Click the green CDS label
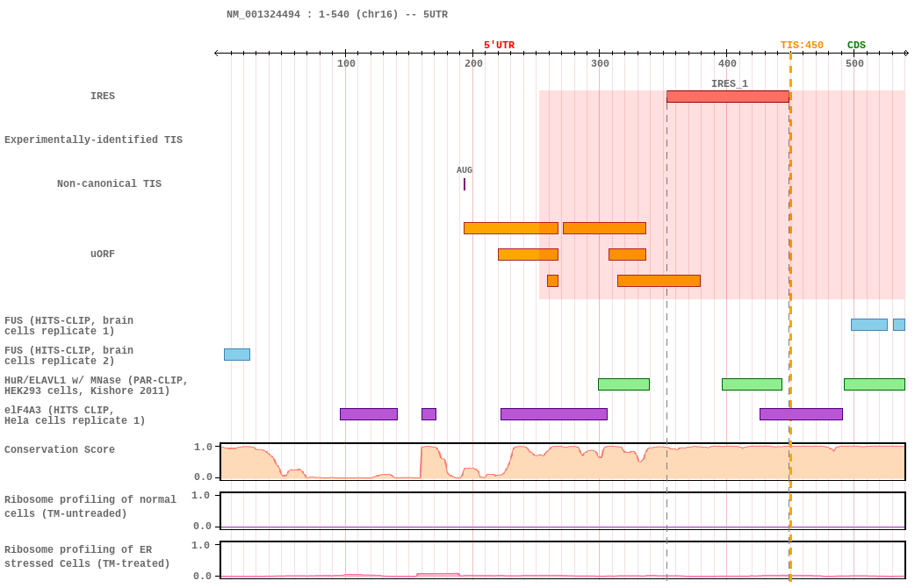The image size is (922, 588). pyautogui.click(x=856, y=46)
